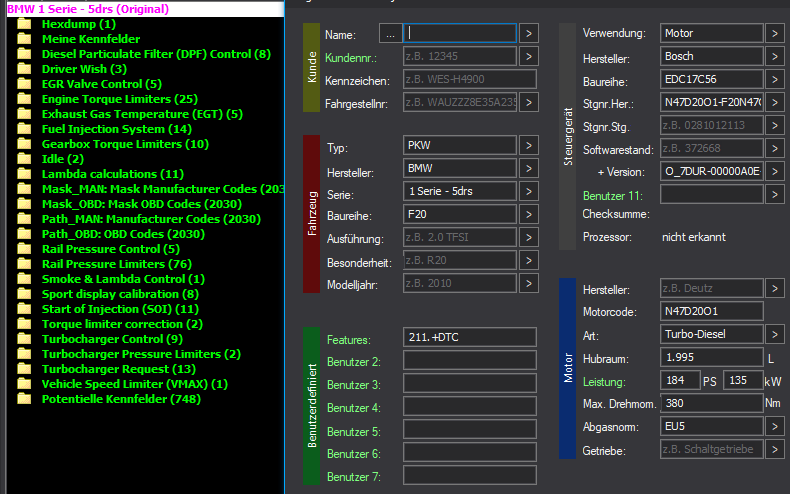Select Turbocharger Request (13) folder
Viewport: 790px width, 494px height.
tap(119, 369)
